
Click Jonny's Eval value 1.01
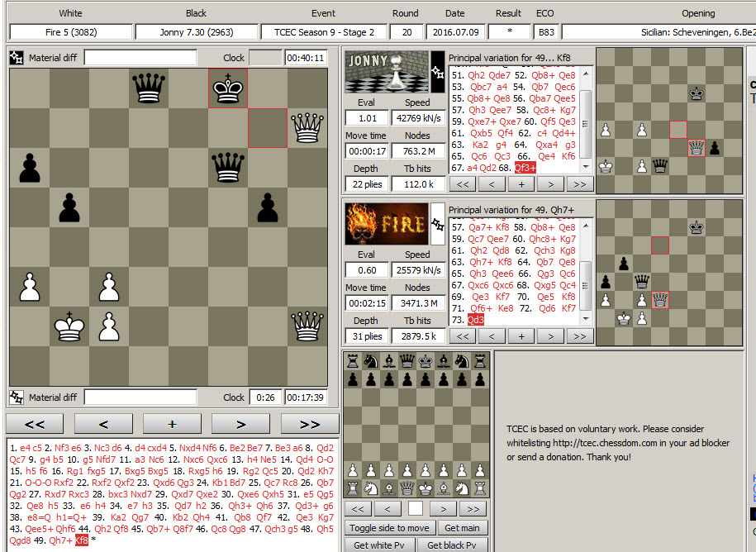368,118
